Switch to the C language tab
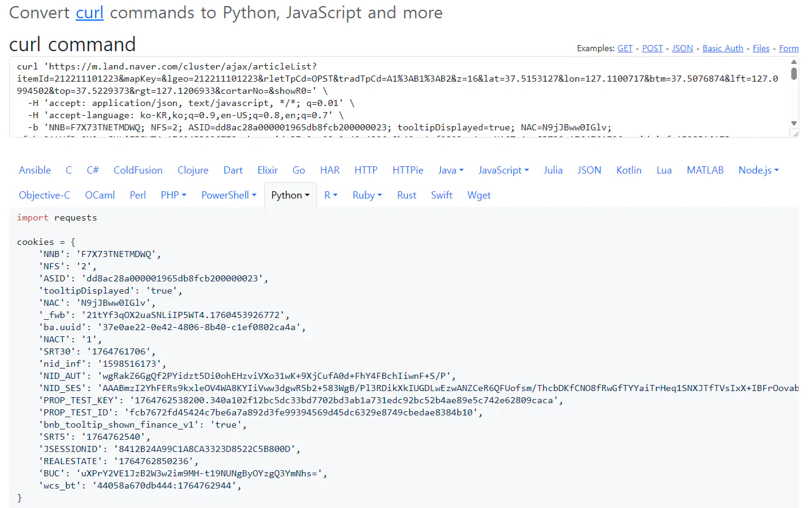Screen dimensions: 812x508 point(69,170)
